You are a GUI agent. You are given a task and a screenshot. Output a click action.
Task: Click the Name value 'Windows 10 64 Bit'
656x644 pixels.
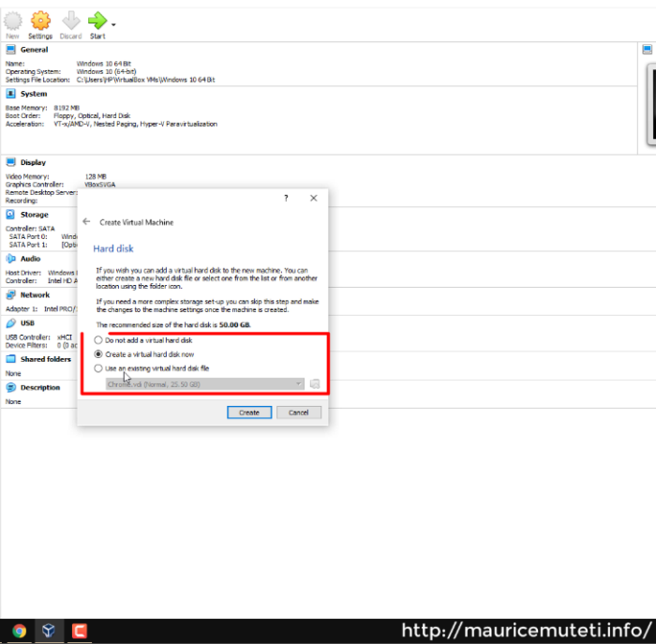[104, 64]
